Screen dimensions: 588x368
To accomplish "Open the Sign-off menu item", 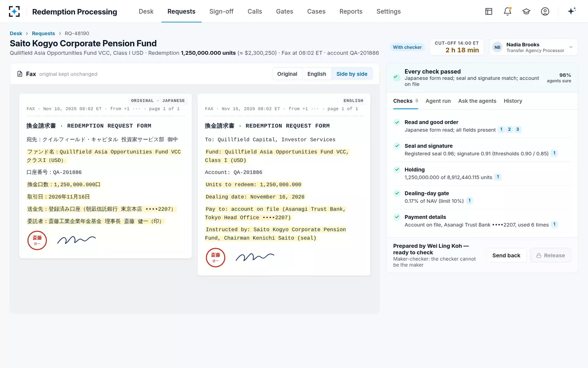I will (221, 11).
